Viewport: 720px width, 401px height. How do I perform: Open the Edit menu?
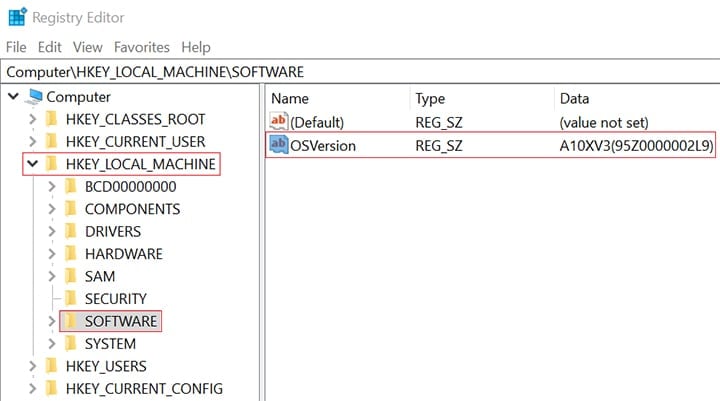pos(49,47)
